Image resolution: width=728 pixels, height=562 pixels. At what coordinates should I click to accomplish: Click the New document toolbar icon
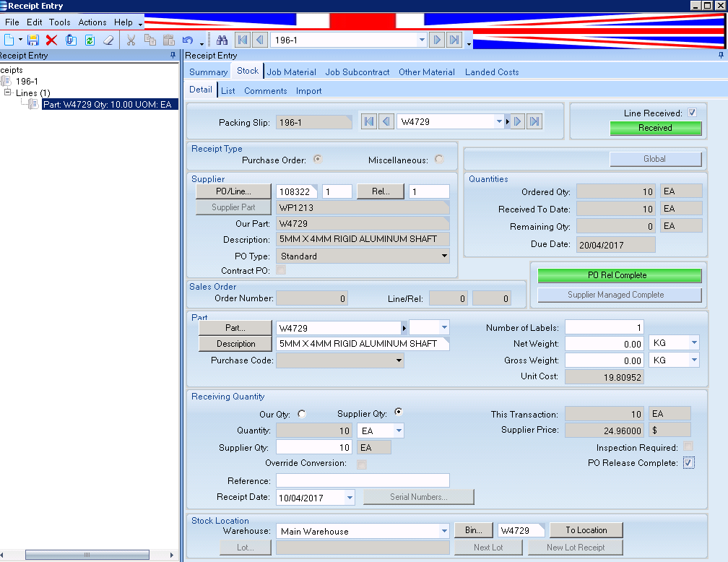[9, 40]
